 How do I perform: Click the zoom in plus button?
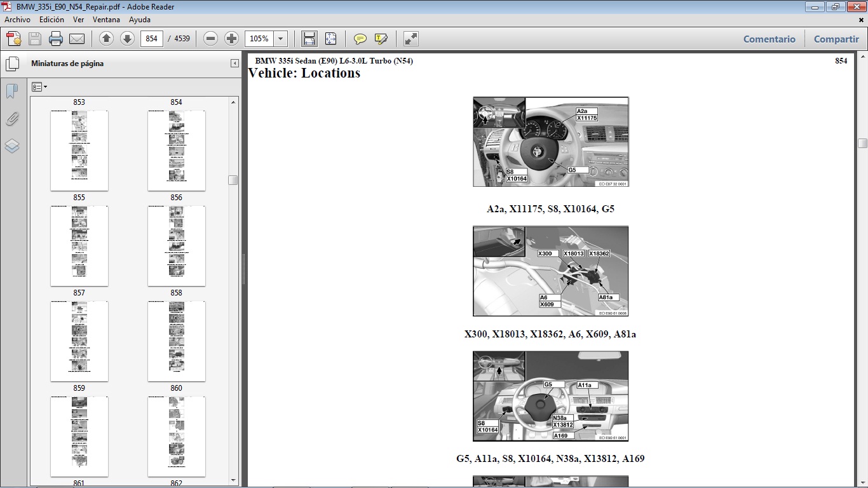232,39
